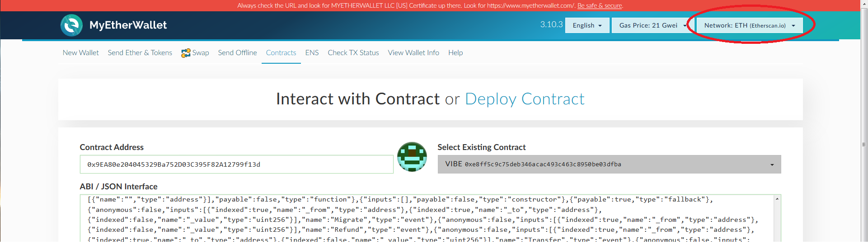Click the MyEtherWallet logo icon
868x244 pixels.
click(x=71, y=25)
